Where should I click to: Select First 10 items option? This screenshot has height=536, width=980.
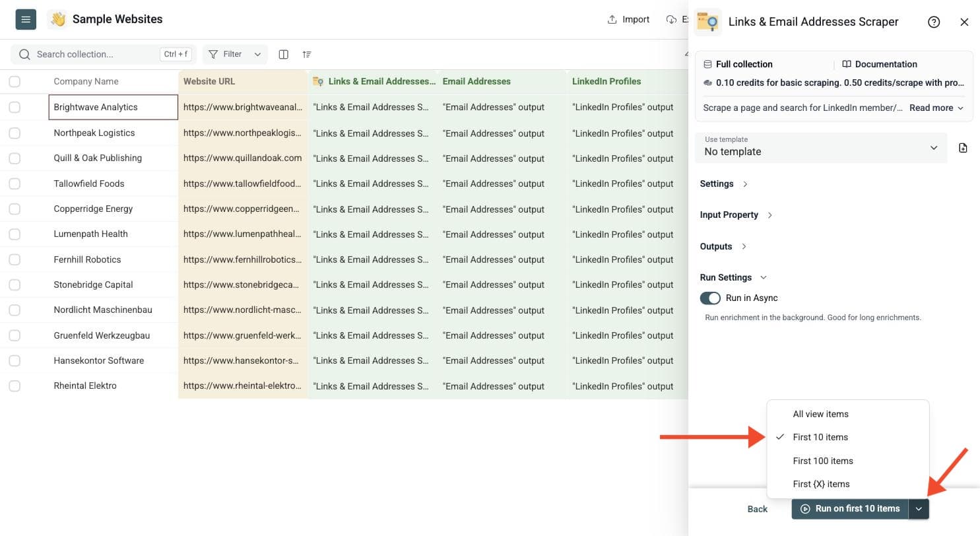click(x=848, y=438)
